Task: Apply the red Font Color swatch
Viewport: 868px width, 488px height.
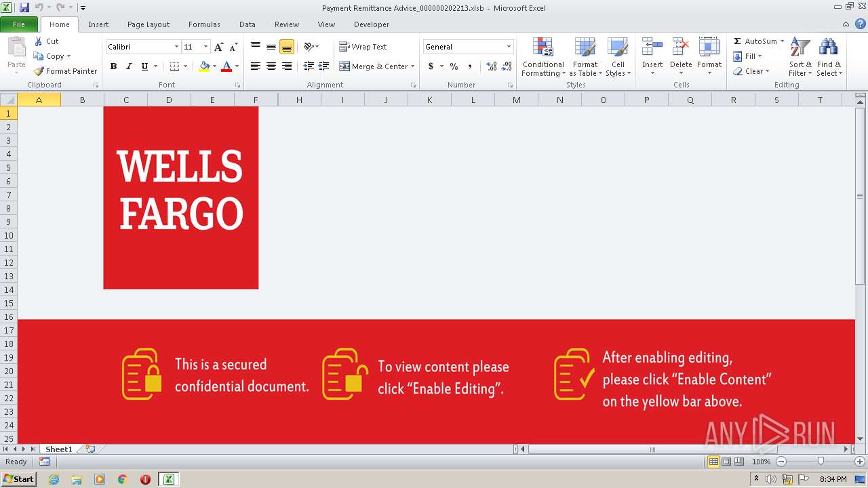Action: click(x=226, y=66)
